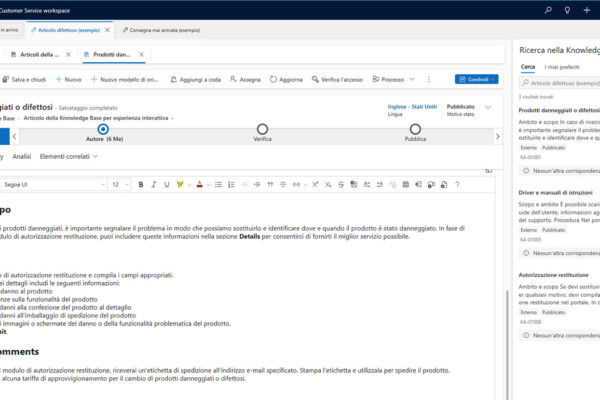Click the font color 'A' icon

point(199,184)
